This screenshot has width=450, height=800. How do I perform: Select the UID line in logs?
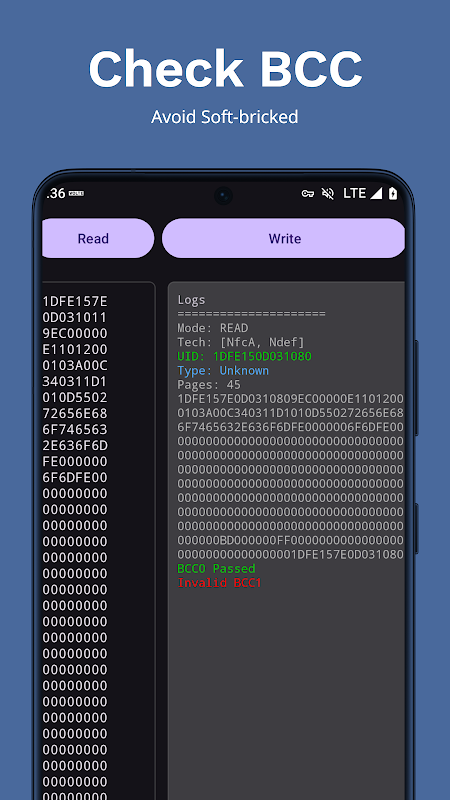pyautogui.click(x=244, y=356)
